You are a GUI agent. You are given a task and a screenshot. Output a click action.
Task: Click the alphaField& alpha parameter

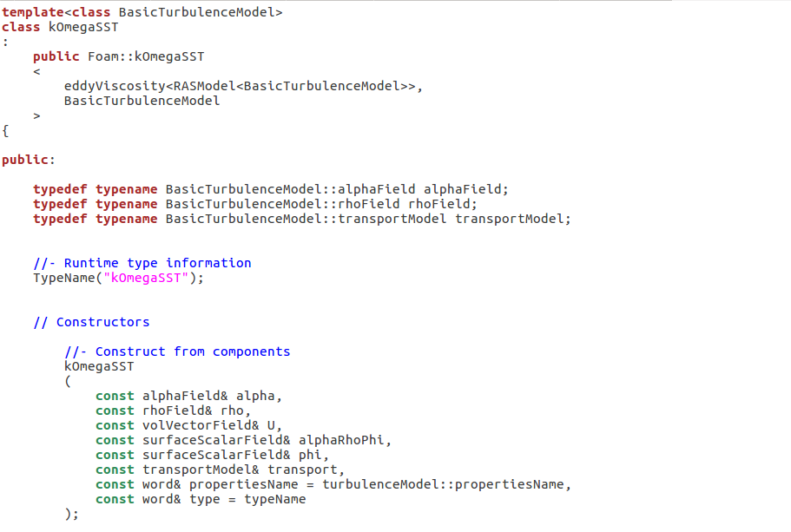[212, 396]
